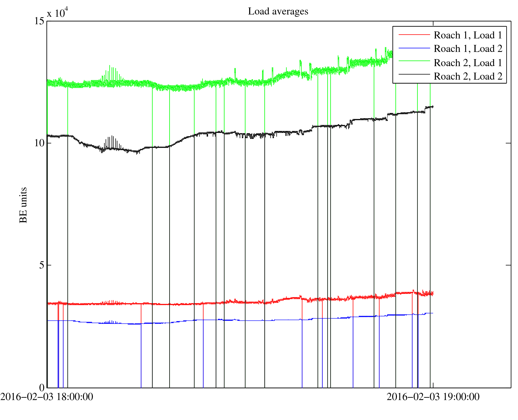518x420 pixels.
Task: Click the 'Load averages' plot title
Action: [278, 11]
